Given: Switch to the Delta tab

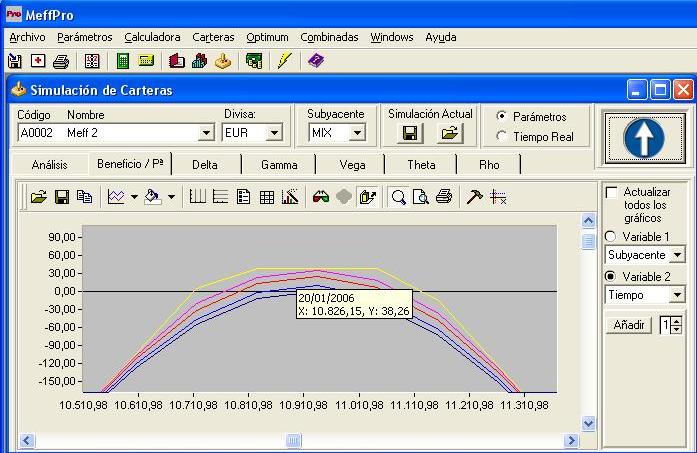Looking at the screenshot, I should [x=205, y=165].
